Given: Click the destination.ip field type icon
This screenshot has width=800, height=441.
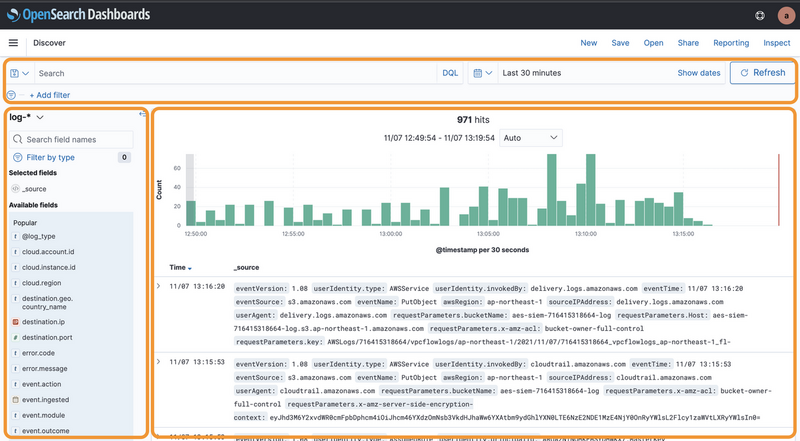Looking at the screenshot, I should pyautogui.click(x=15, y=322).
